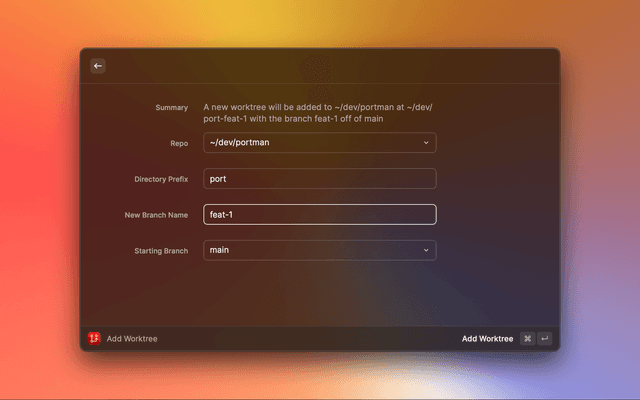This screenshot has width=640, height=400.
Task: Focus the New Branch Name field
Action: pos(319,215)
